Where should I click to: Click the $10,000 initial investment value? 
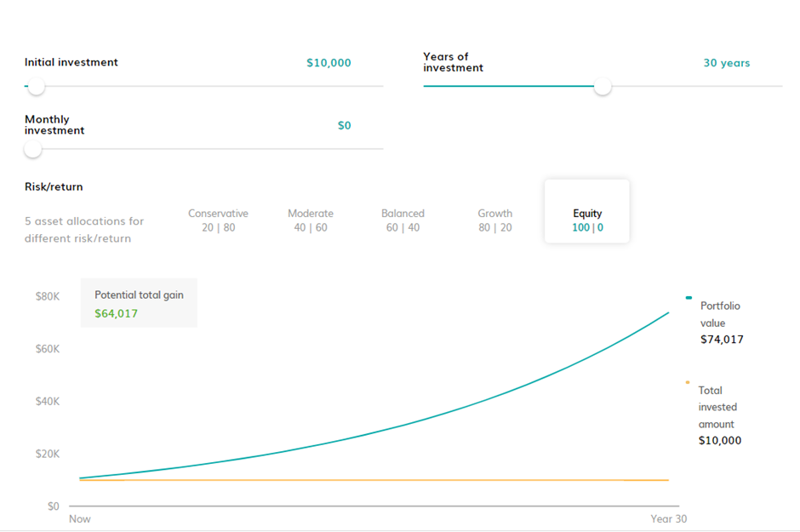click(329, 63)
